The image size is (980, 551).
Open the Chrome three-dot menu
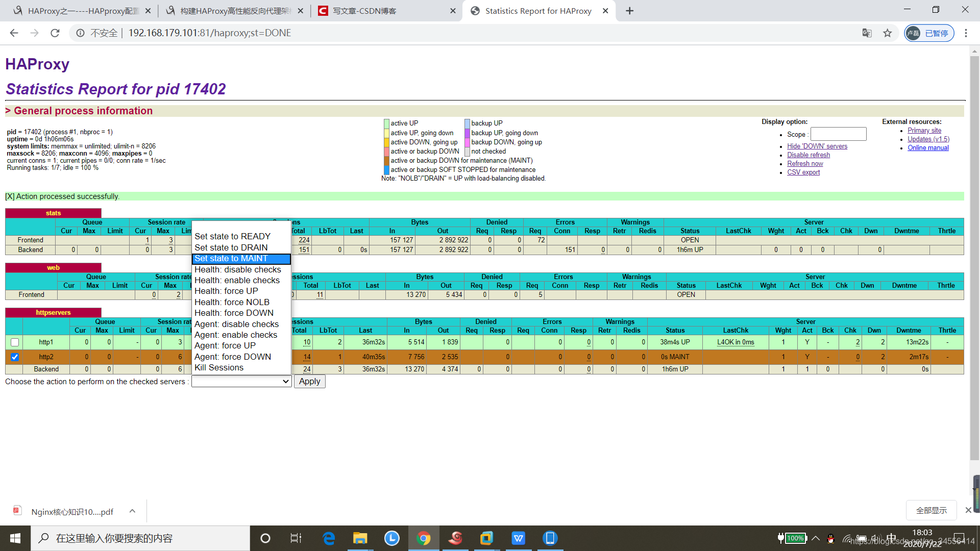point(966,33)
